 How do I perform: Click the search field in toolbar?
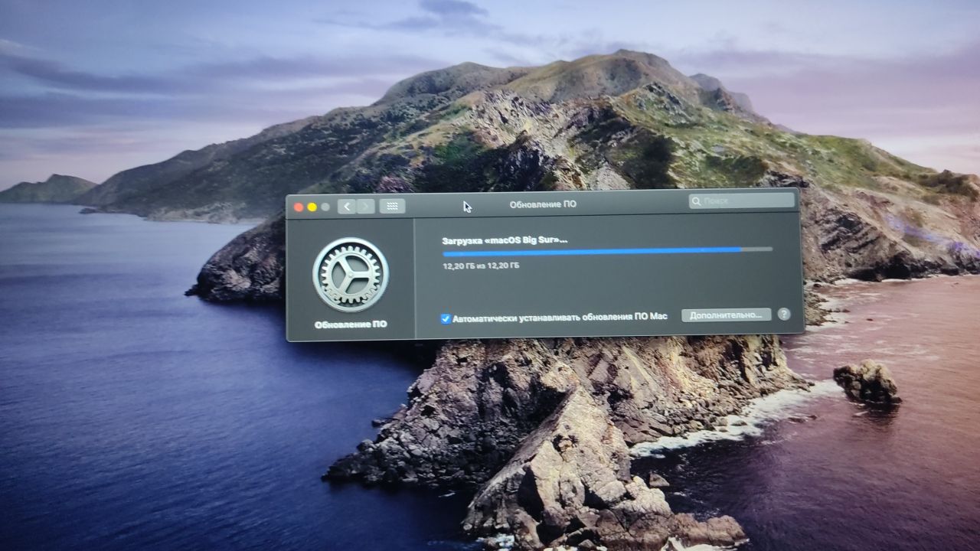coord(741,201)
